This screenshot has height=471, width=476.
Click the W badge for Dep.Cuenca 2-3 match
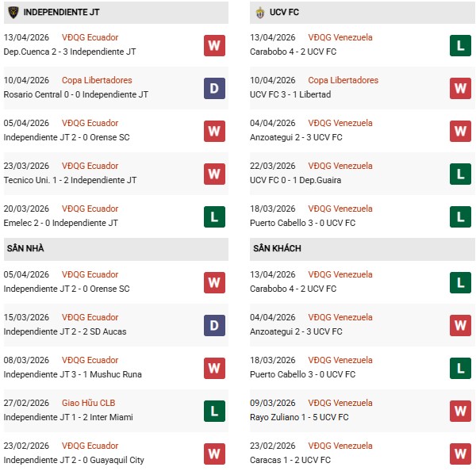click(x=214, y=45)
